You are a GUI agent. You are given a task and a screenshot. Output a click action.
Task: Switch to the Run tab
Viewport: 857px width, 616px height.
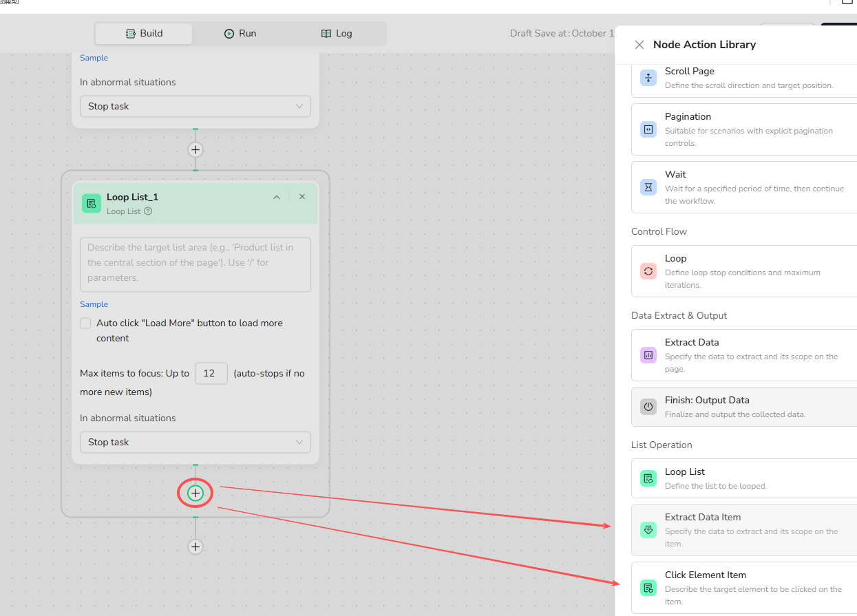(240, 33)
